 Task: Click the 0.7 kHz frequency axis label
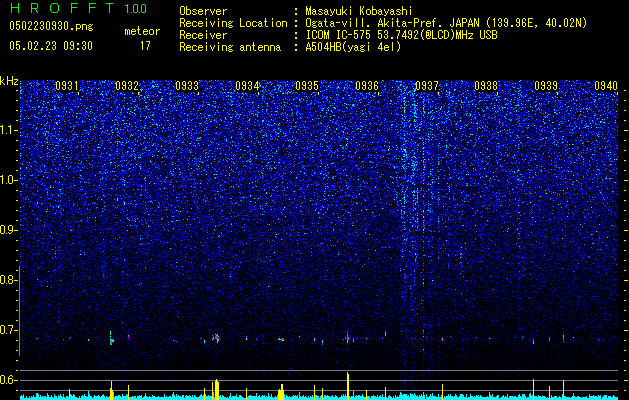pyautogui.click(x=9, y=330)
